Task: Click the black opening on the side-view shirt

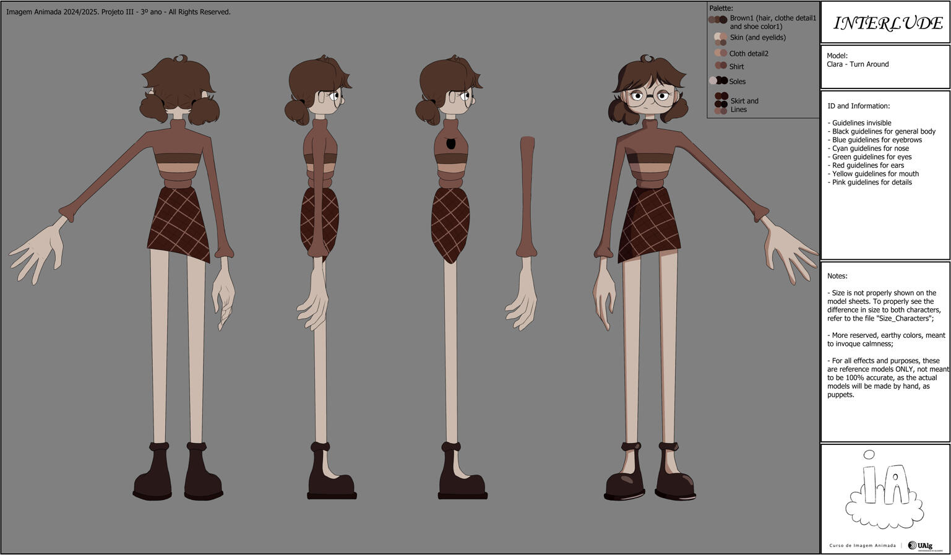Action: tap(450, 144)
